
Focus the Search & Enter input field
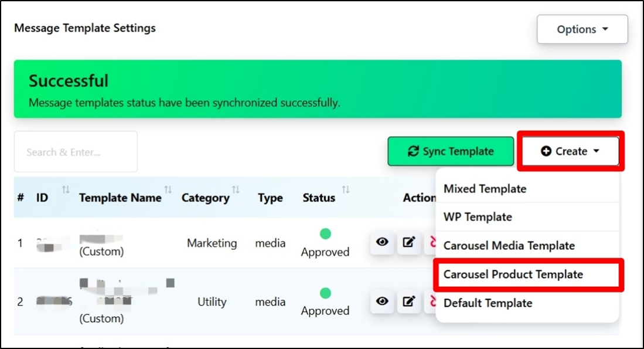pos(76,152)
